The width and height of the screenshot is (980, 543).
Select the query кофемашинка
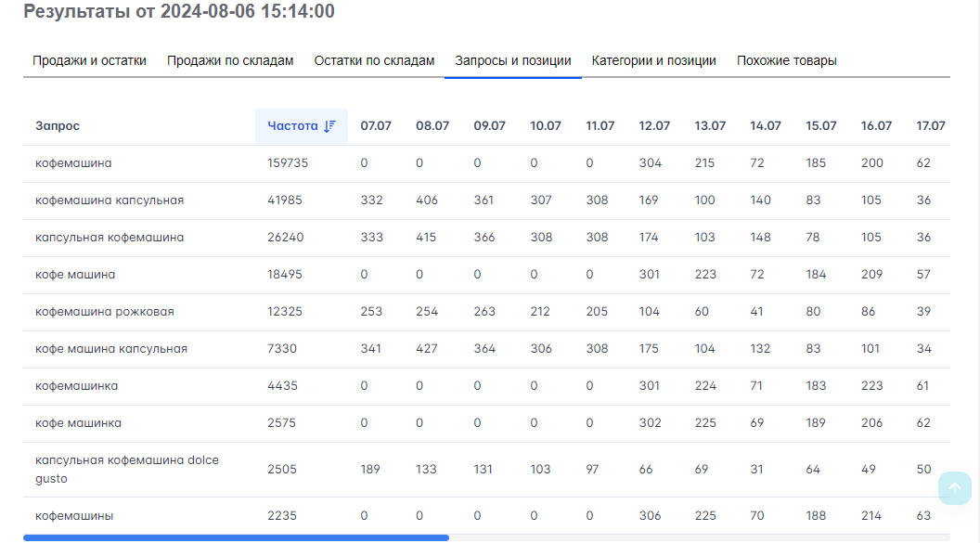tap(76, 386)
